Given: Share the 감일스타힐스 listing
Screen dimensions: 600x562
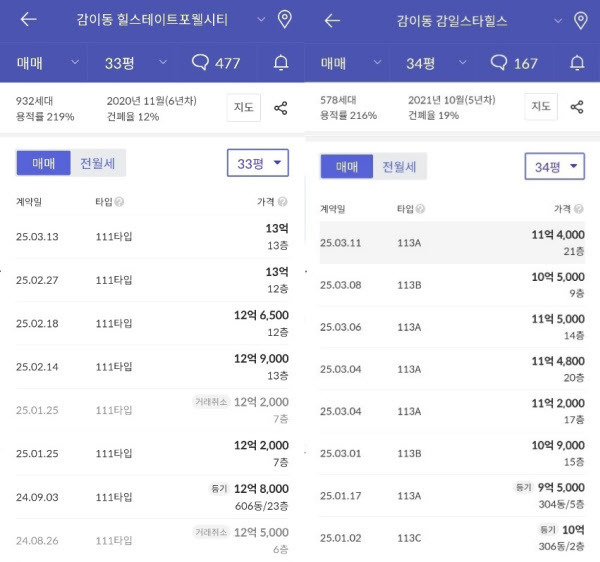Looking at the screenshot, I should click(x=577, y=107).
